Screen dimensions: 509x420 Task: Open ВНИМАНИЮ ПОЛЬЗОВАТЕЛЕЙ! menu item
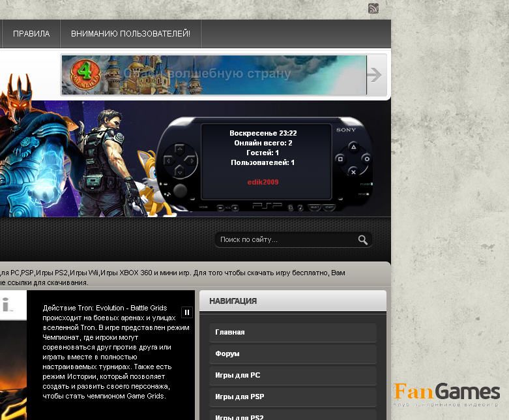point(130,34)
